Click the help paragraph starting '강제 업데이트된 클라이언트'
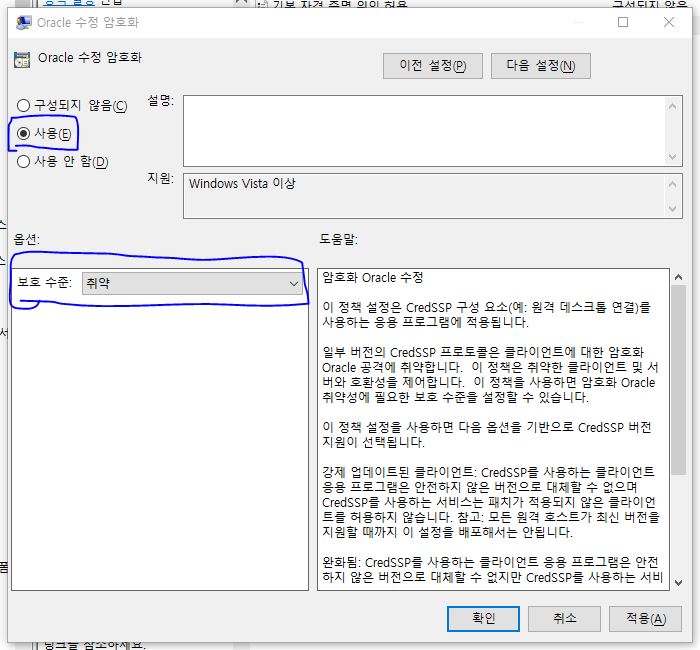 [490, 502]
